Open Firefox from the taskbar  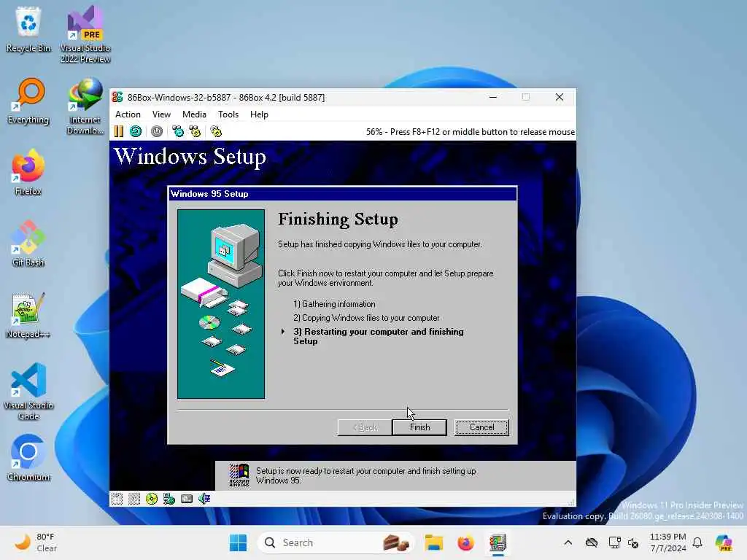tap(465, 542)
